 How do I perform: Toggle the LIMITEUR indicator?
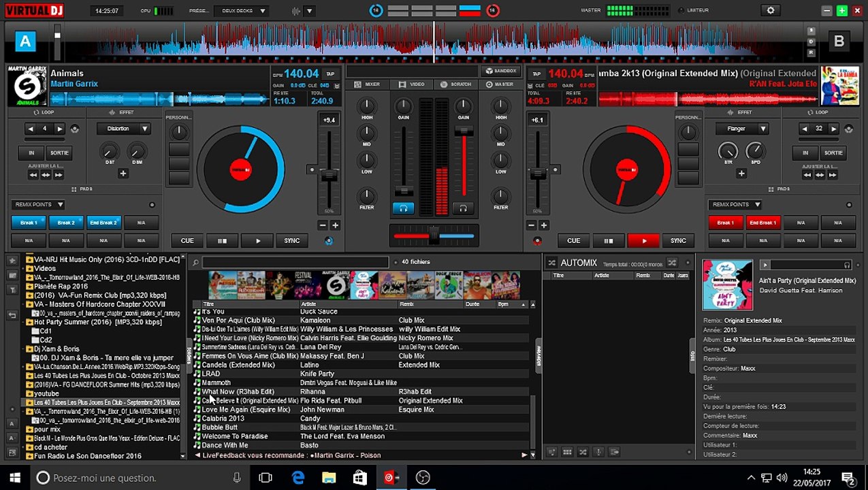point(681,10)
